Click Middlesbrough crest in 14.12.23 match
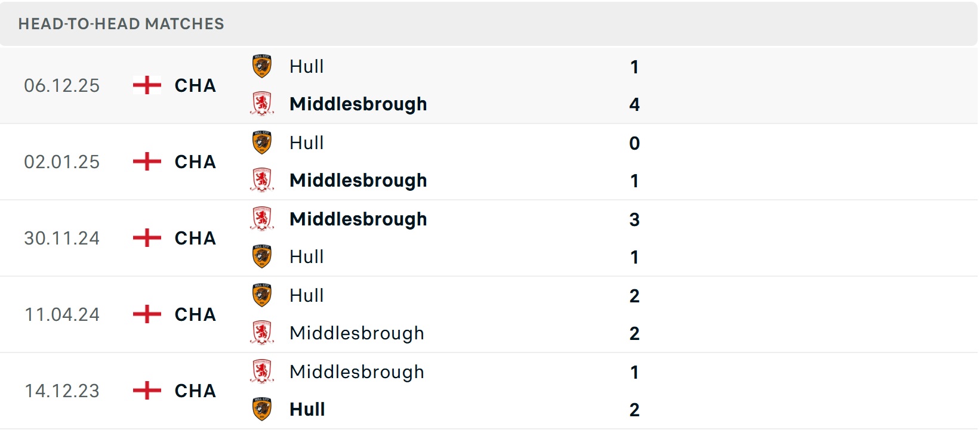Image resolution: width=980 pixels, height=430 pixels. [262, 372]
